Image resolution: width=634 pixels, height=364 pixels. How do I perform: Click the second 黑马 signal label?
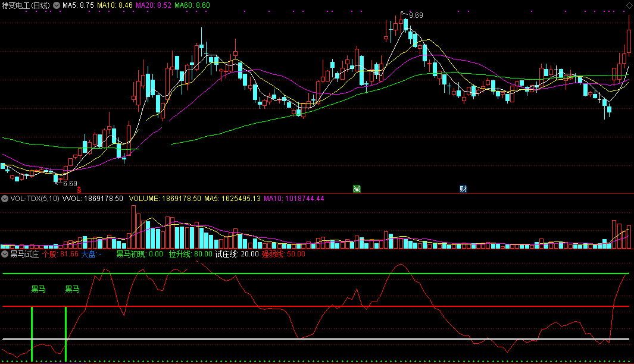pyautogui.click(x=73, y=289)
